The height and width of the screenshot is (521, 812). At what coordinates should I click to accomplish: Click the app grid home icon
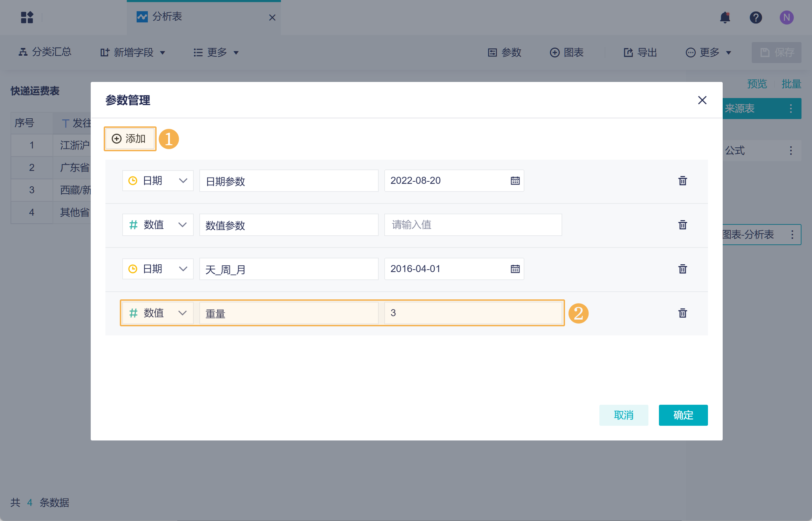[27, 18]
